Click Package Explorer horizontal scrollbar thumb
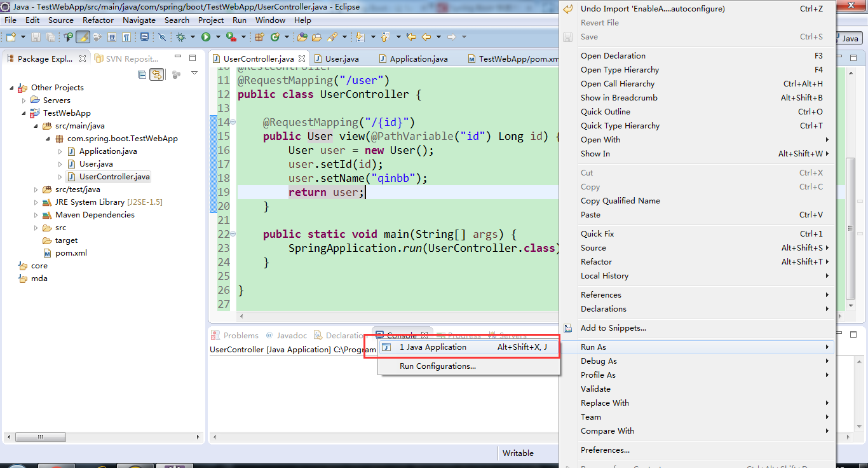Image resolution: width=868 pixels, height=468 pixels. pyautogui.click(x=40, y=437)
